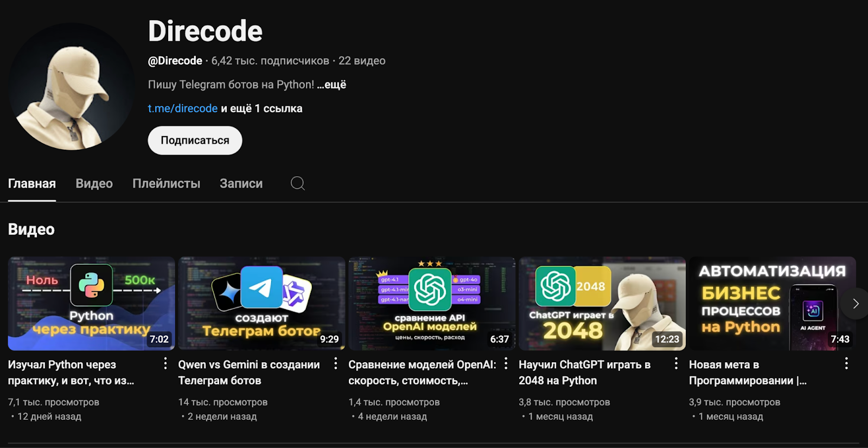Open thumbnail 'создают Телеграм ботов' 9:29
868x448 pixels.
tap(261, 304)
